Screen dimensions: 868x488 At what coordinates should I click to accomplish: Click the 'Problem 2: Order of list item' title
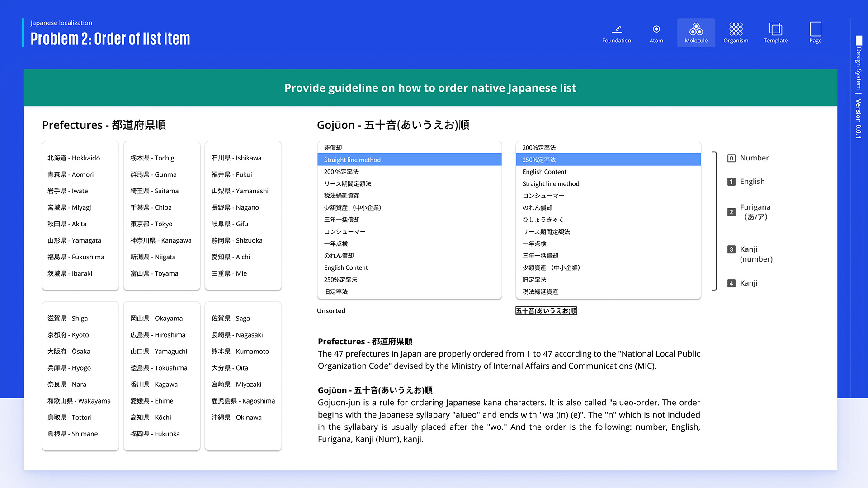click(110, 39)
